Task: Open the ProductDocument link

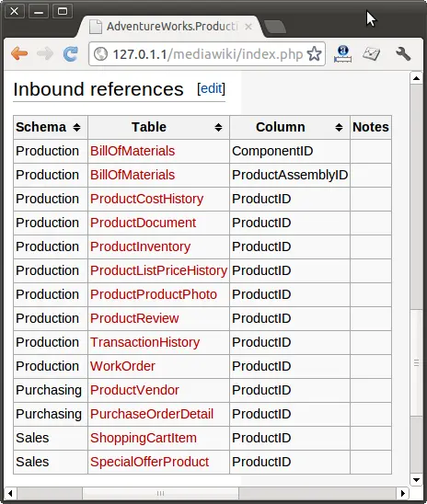Action: pos(143,223)
